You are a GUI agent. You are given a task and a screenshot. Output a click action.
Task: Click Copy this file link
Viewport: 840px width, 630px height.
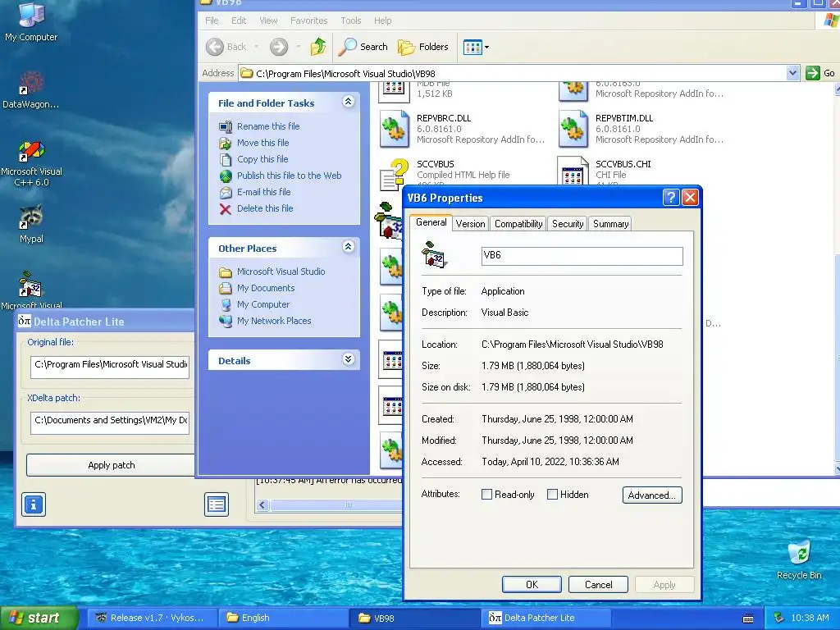[x=262, y=159]
